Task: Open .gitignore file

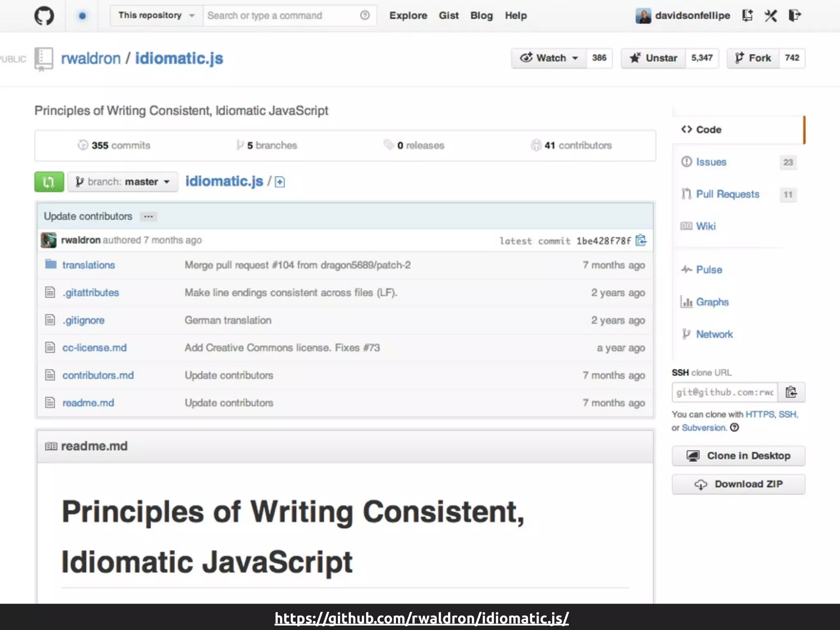Action: (x=83, y=320)
